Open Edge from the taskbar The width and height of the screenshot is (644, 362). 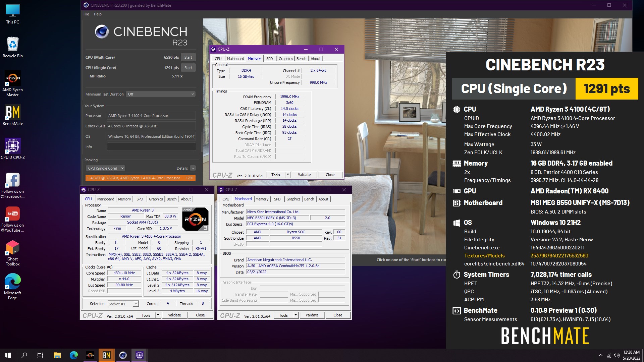coord(74,355)
